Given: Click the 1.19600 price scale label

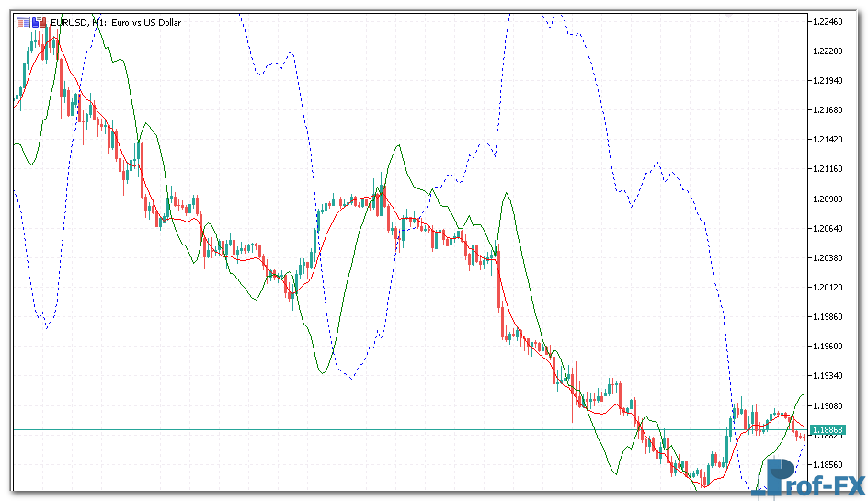Looking at the screenshot, I should [829, 346].
